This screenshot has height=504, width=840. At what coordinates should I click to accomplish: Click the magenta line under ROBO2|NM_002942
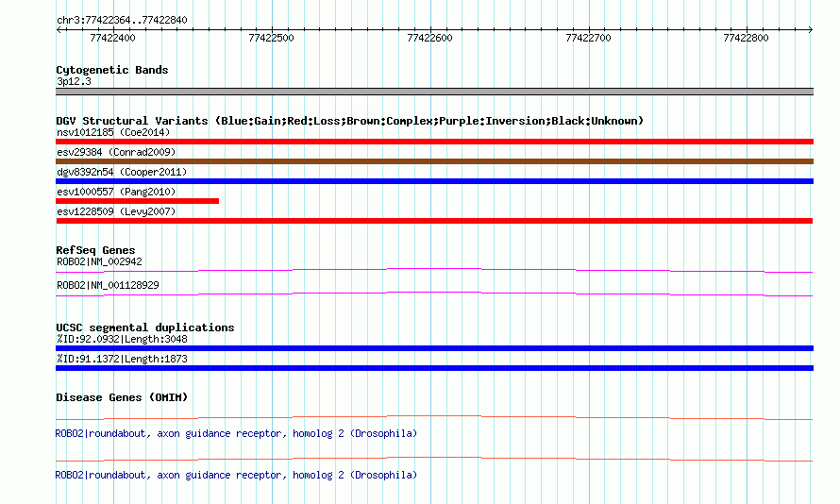pyautogui.click(x=434, y=271)
